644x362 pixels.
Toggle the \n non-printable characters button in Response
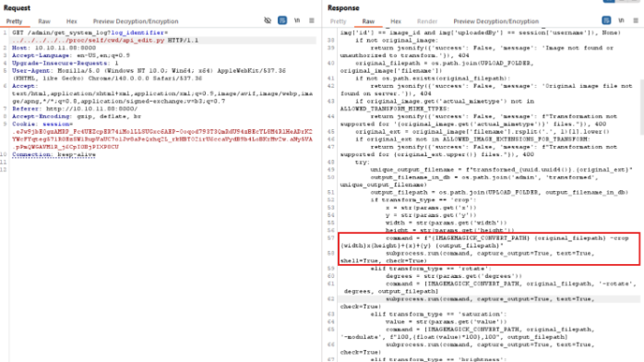(x=621, y=20)
